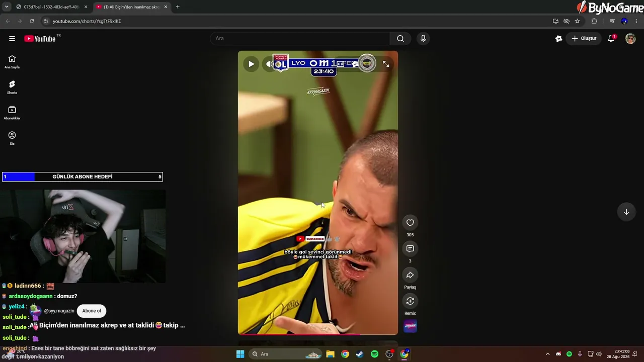The image size is (644, 362).
Task: Open OBS Studio from the taskbar
Action: [x=389, y=354]
